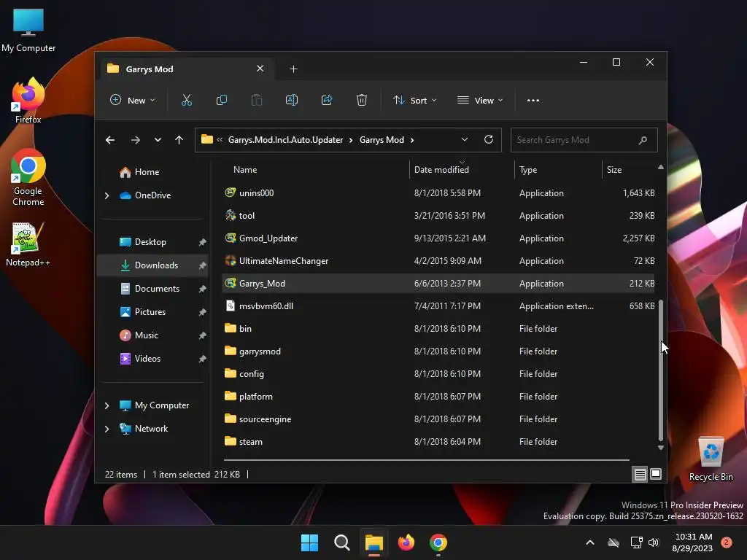747x560 pixels.
Task: Open the See more three-dots menu
Action: 533,101
